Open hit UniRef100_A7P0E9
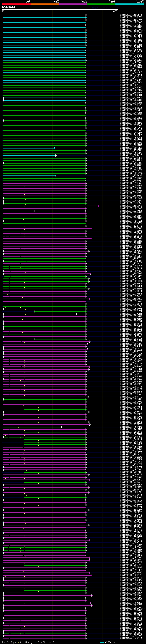146x644 pixels. pos(131,25)
